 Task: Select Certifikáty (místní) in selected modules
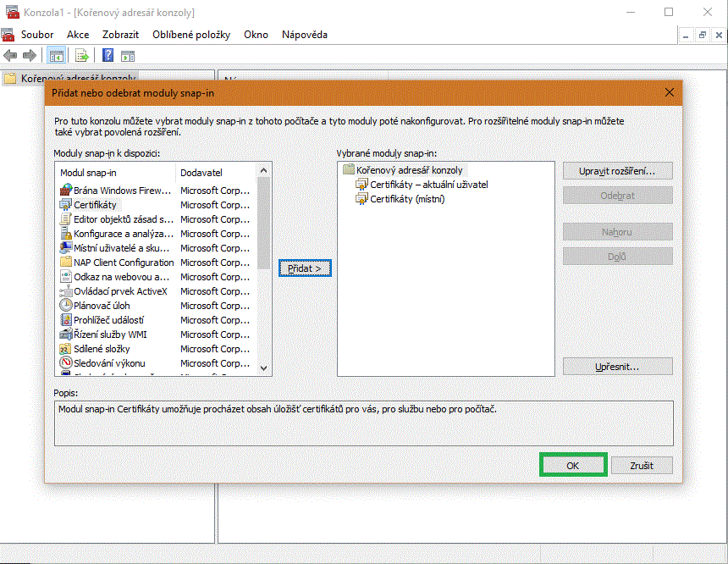tap(406, 199)
